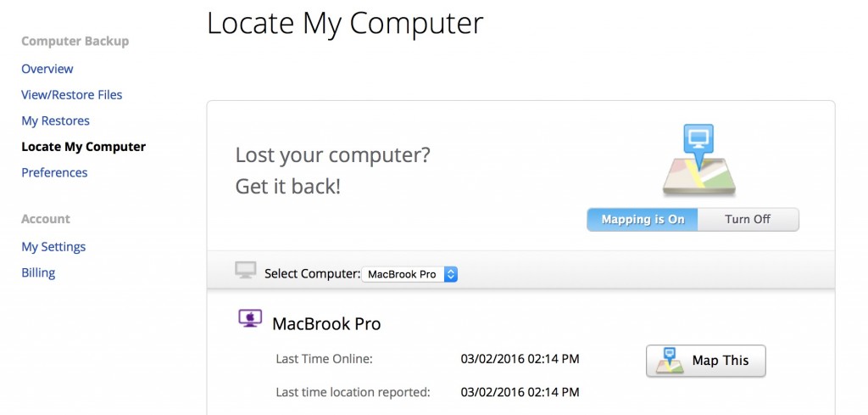Toggle the Mapping is On segment
This screenshot has height=415, width=868.
[x=643, y=220]
